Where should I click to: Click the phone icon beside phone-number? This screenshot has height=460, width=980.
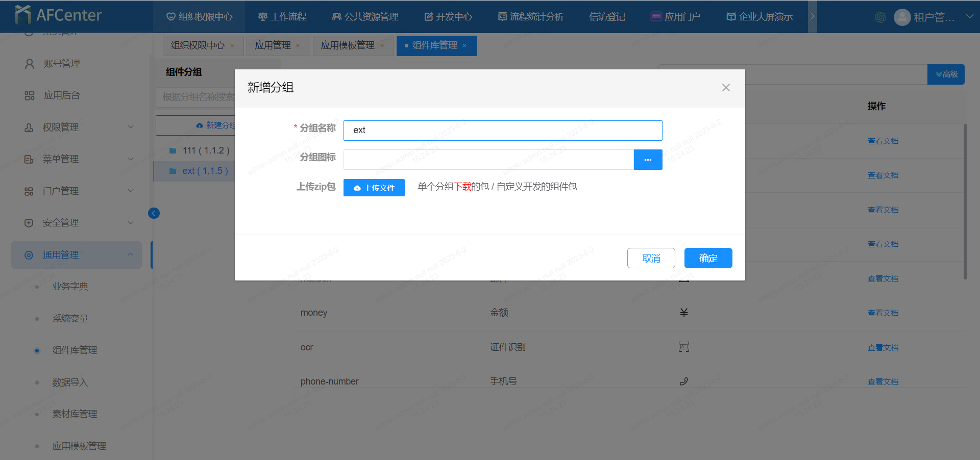pyautogui.click(x=684, y=381)
